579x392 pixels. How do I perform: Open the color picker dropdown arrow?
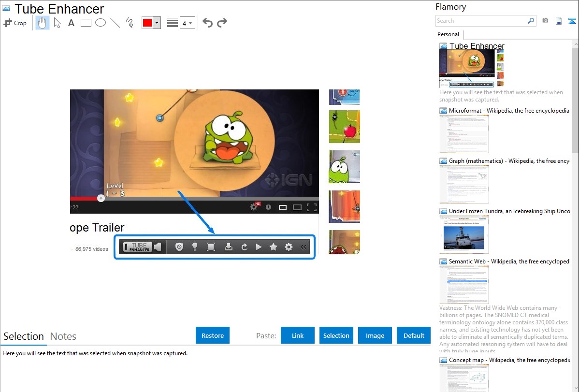click(157, 23)
